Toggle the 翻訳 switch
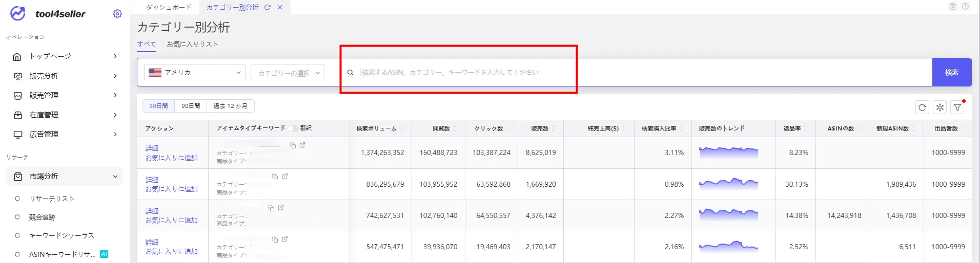This screenshot has width=980, height=263. pos(292,128)
